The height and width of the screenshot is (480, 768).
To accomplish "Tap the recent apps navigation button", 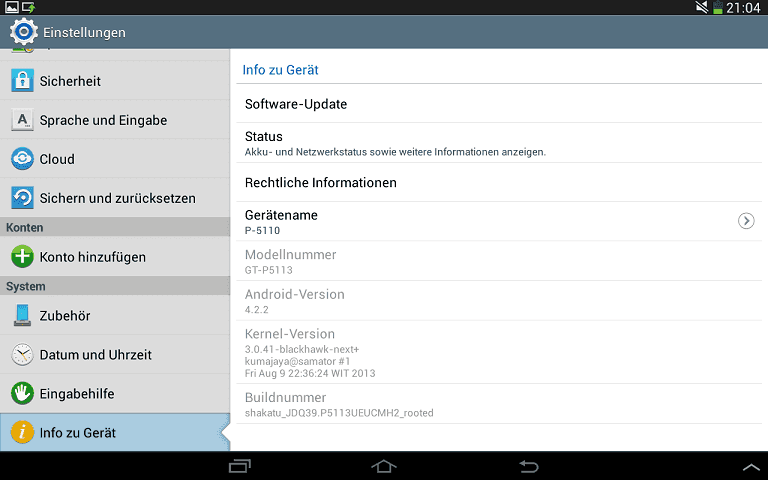I will pos(240,466).
